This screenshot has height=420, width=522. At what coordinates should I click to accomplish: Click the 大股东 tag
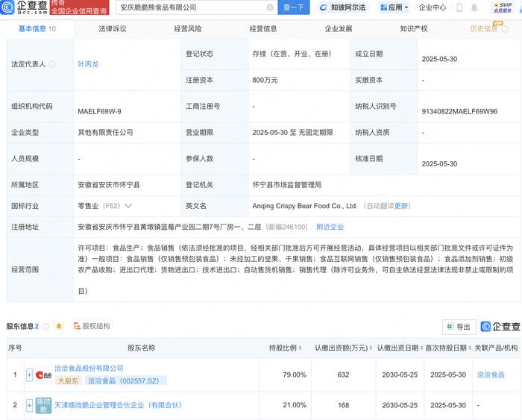pos(68,380)
